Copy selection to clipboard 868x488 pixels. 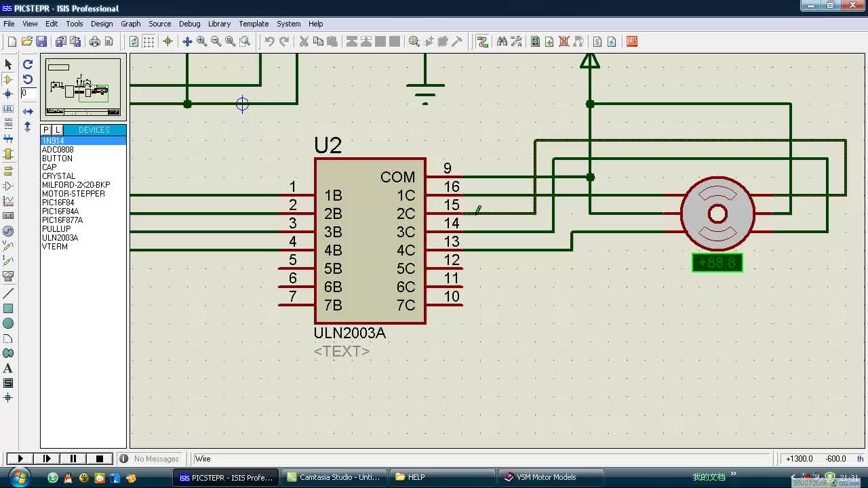pos(318,41)
